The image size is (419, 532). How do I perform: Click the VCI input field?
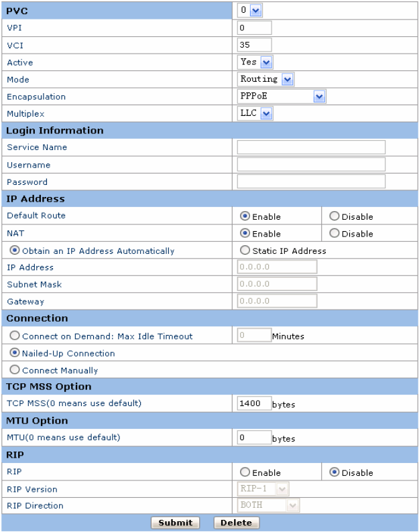[x=254, y=45]
